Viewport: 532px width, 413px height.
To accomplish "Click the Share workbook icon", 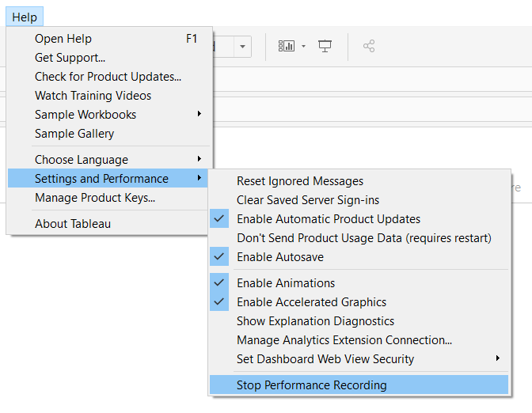I will [368, 47].
